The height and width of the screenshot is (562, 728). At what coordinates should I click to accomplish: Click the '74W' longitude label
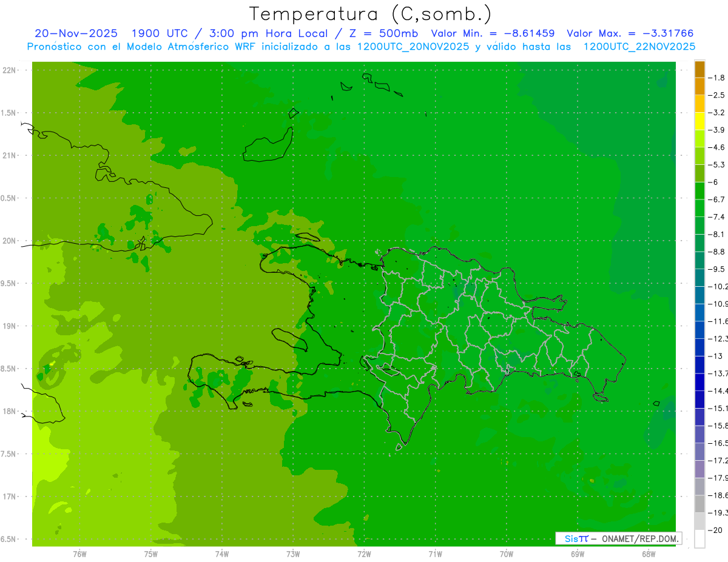click(x=222, y=554)
